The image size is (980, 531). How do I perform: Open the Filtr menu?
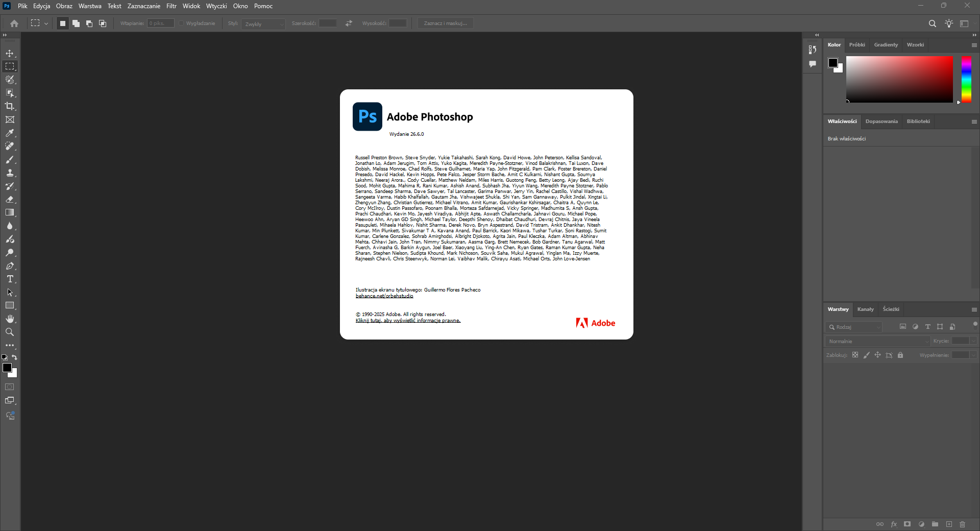(171, 6)
